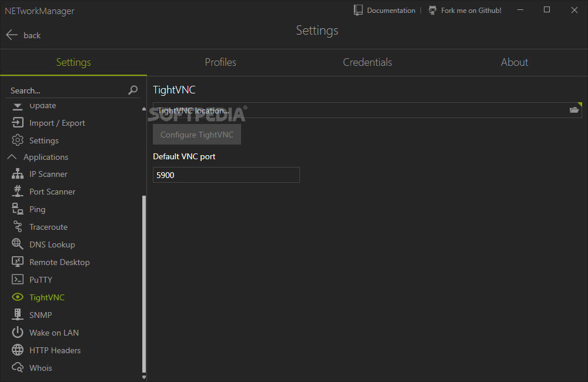
Task: Click the sidebar scroll down arrow
Action: pos(144,377)
